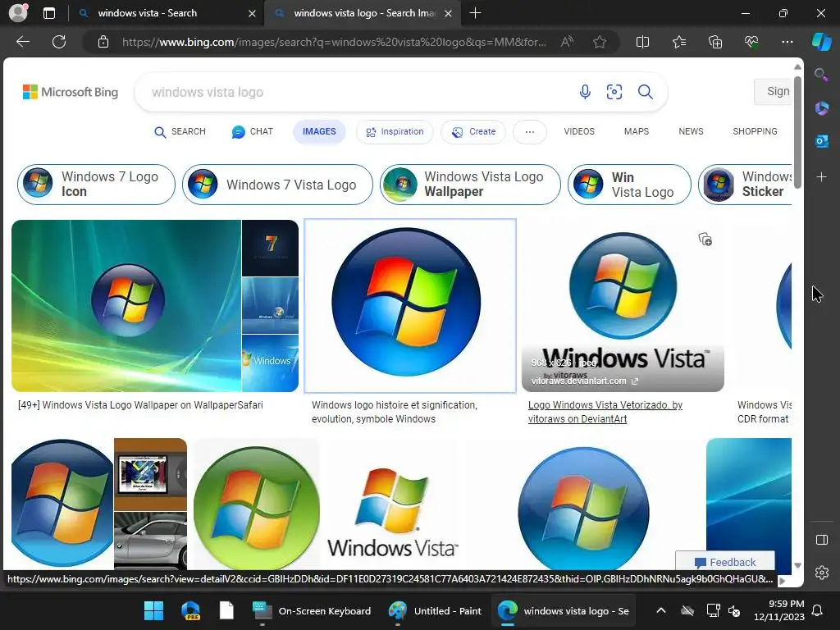Open On-Screen Keyboard from taskbar

(x=312, y=610)
